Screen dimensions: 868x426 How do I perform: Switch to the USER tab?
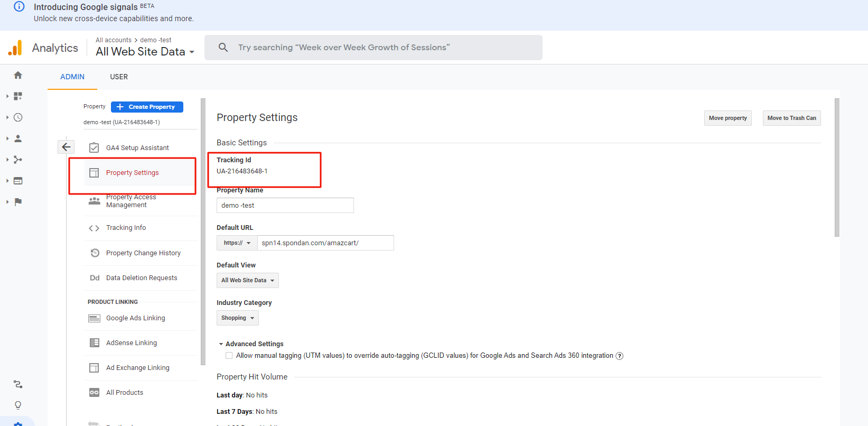click(x=119, y=77)
